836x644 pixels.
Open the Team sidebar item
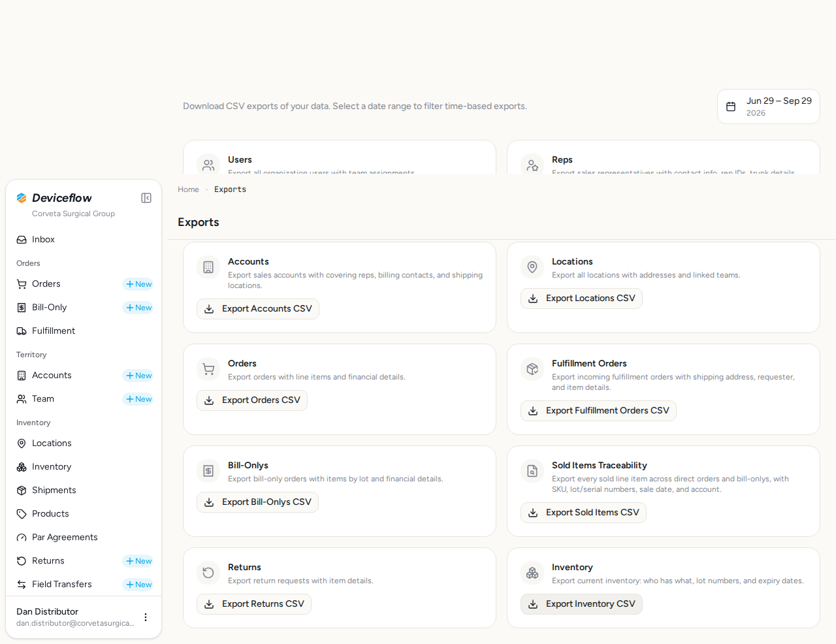(x=65, y=399)
